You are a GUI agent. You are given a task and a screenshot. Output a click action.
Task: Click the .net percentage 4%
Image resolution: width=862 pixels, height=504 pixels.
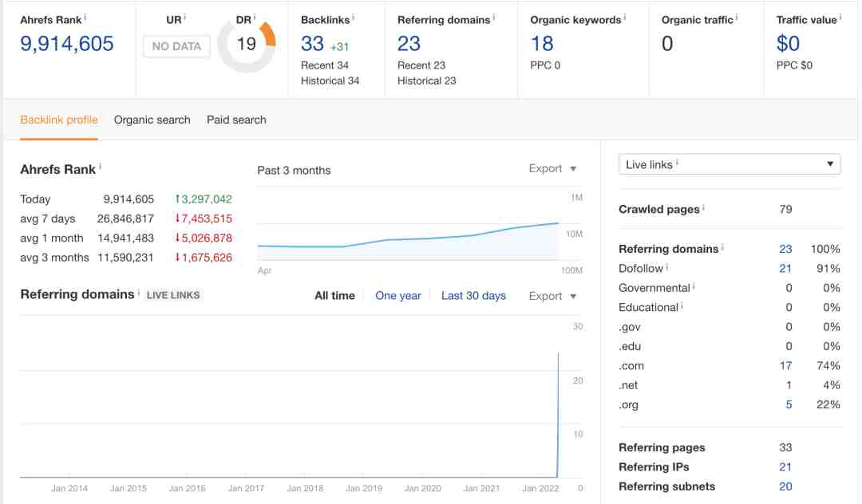[831, 385]
